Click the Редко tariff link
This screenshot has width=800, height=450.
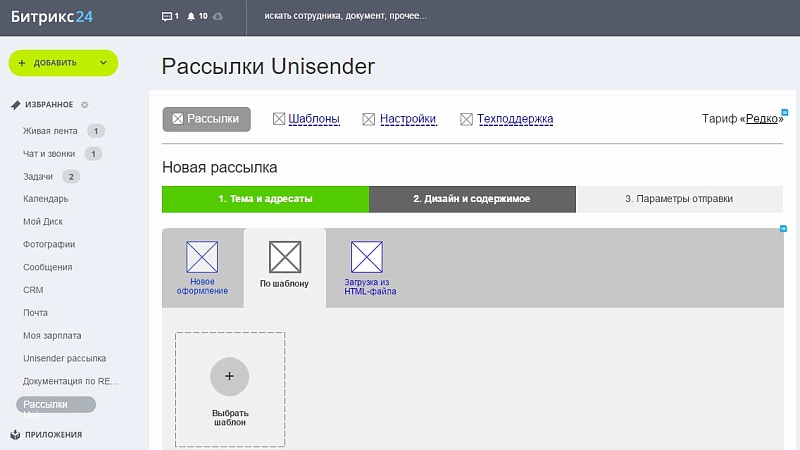[x=763, y=119]
